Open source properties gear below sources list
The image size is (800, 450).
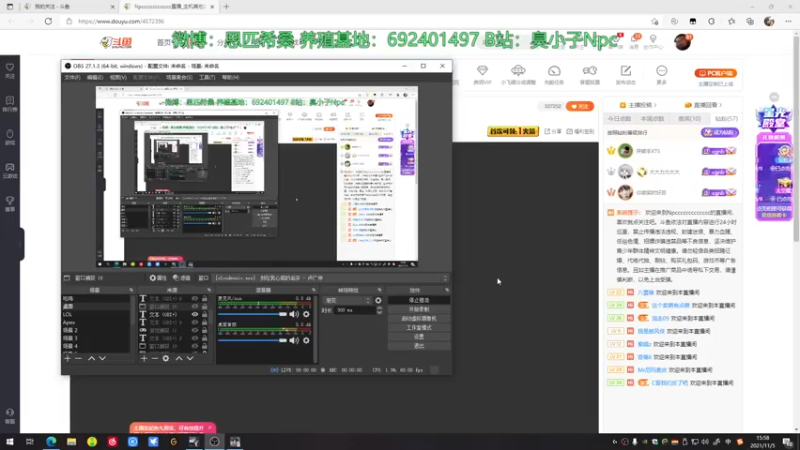click(x=166, y=359)
